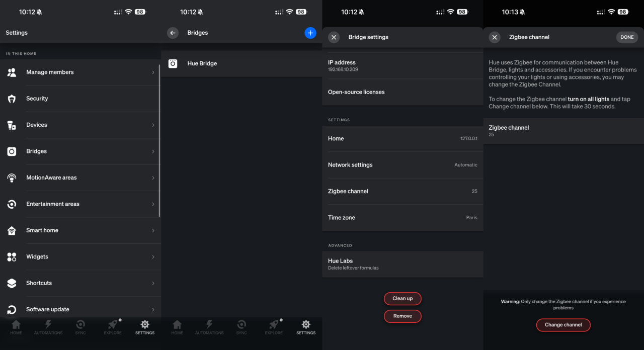The image size is (644, 350).
Task: Open Explore tab on Bridges screen bar
Action: 274,327
